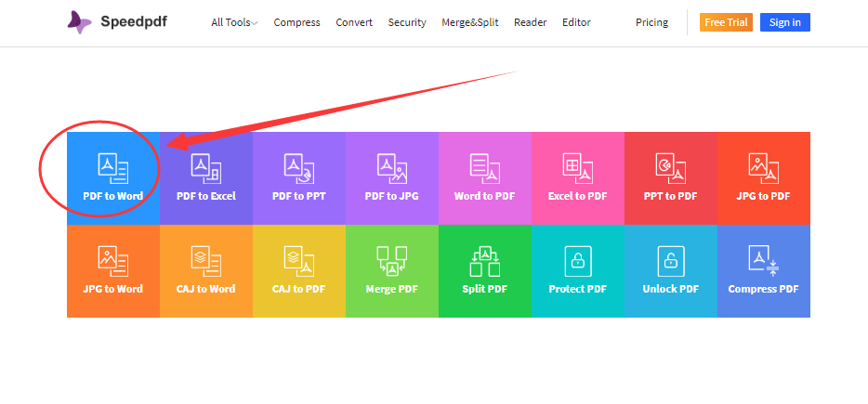This screenshot has width=868, height=404.
Task: Go to the Editor menu item
Action: 576,22
